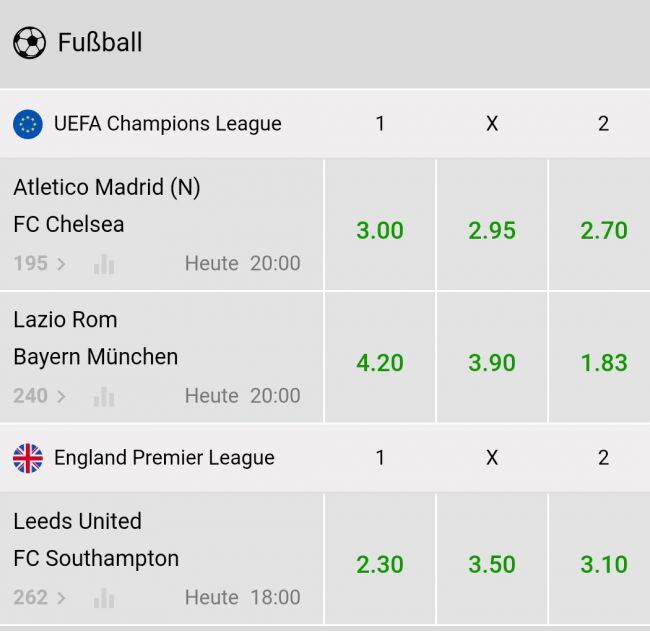The image size is (650, 631).
Task: Open the UEFA Champions League section
Action: point(168,124)
